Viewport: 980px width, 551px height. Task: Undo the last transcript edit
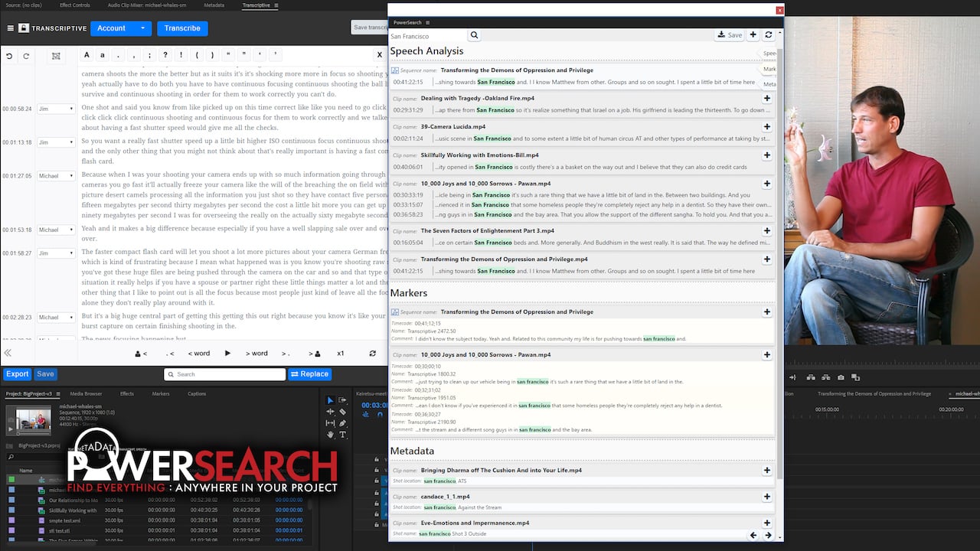[x=10, y=56]
